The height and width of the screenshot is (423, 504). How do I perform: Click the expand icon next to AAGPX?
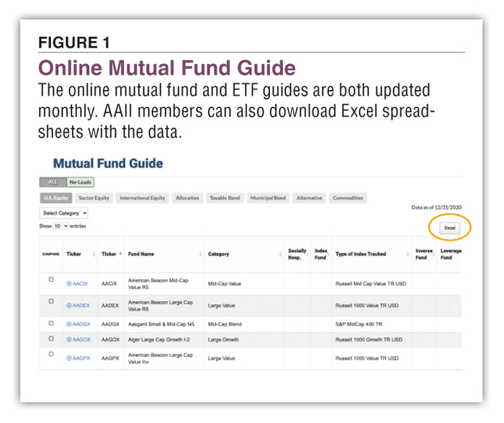coord(69,358)
